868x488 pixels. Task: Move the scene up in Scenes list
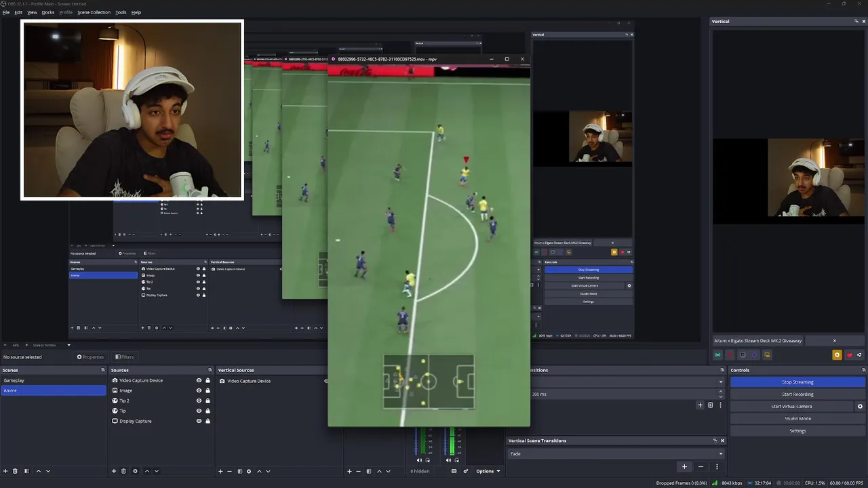coord(38,471)
